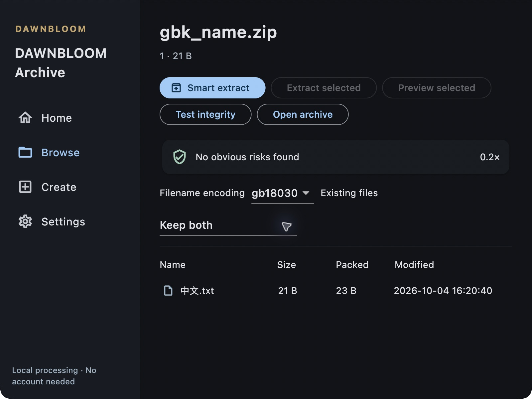
Task: Click the Browse folder icon
Action: coord(25,152)
